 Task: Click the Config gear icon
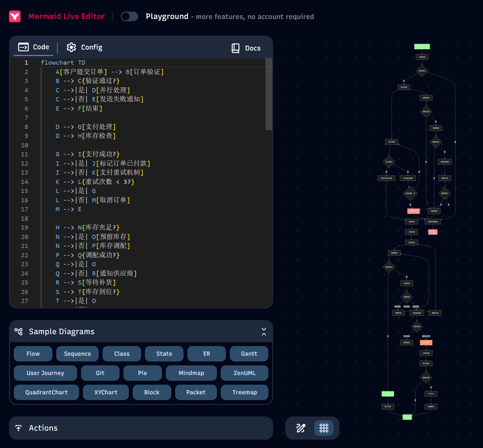[x=71, y=48]
